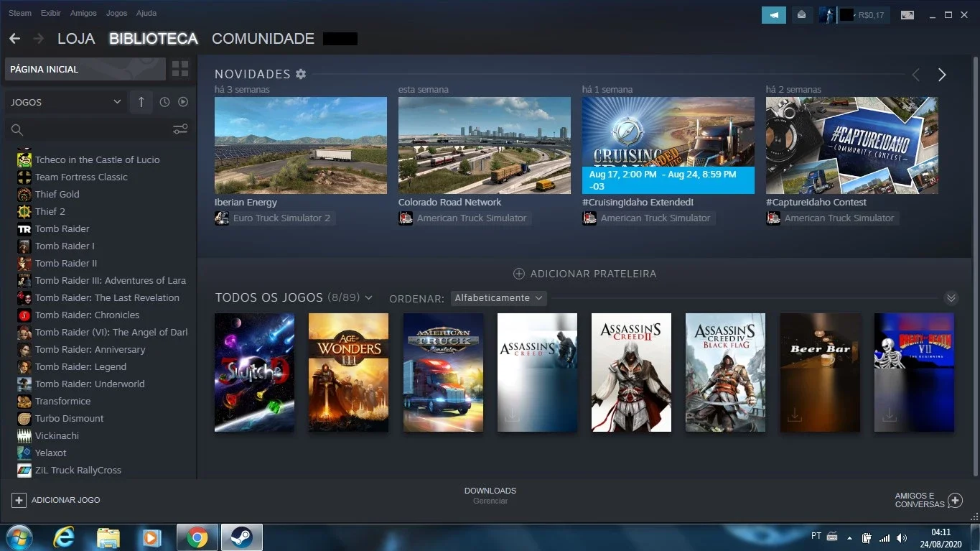This screenshot has width=980, height=551.
Task: Open the Windows Start button
Action: tap(18, 537)
